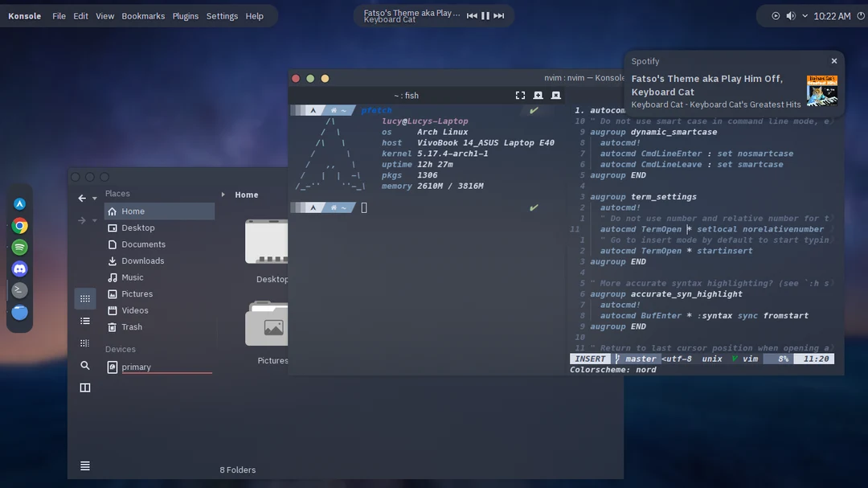Click the back navigation arrow in Dolphin
The height and width of the screenshot is (488, 868).
83,198
